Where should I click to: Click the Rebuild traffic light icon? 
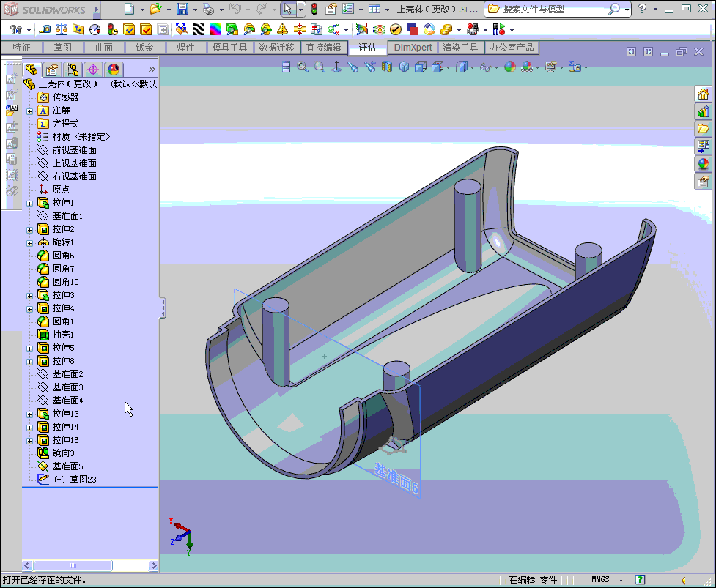coord(314,9)
